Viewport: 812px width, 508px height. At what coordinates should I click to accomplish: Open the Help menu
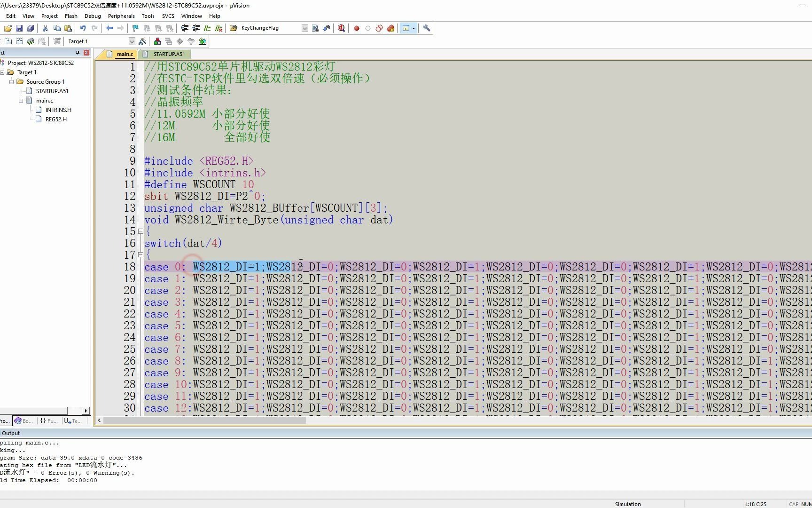point(214,16)
